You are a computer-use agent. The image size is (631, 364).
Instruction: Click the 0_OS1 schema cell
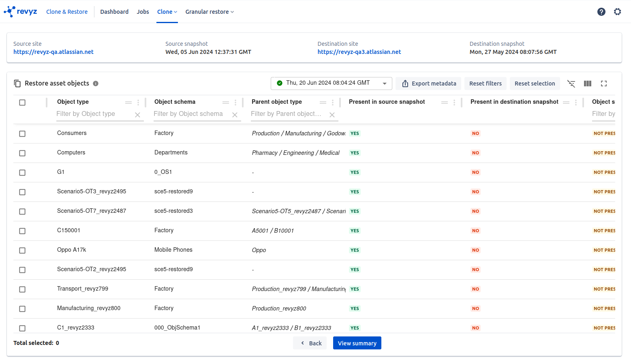(163, 172)
